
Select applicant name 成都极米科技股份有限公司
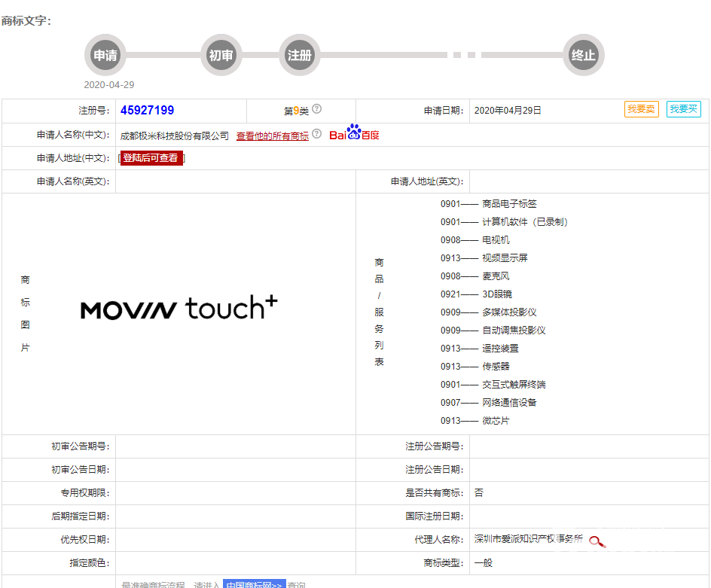pyautogui.click(x=175, y=136)
